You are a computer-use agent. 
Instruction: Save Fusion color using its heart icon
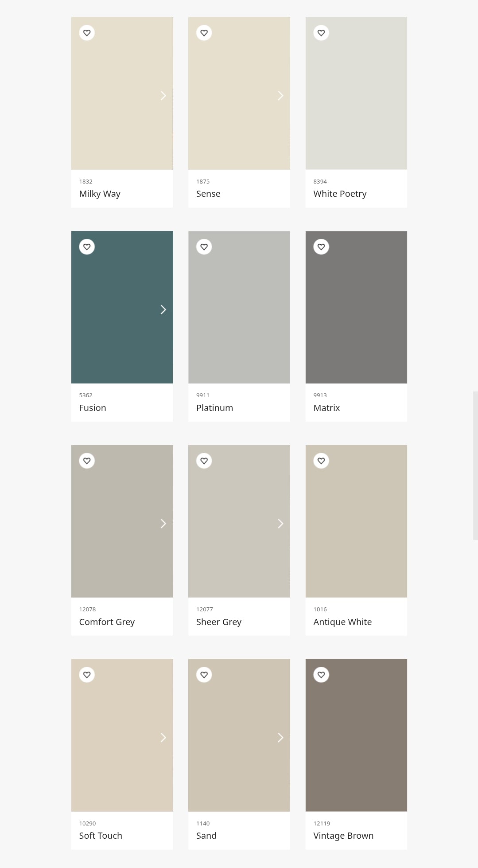87,247
